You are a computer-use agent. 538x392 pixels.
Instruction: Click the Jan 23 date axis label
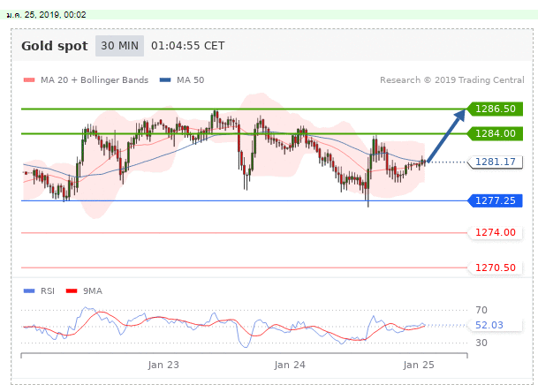(x=163, y=365)
